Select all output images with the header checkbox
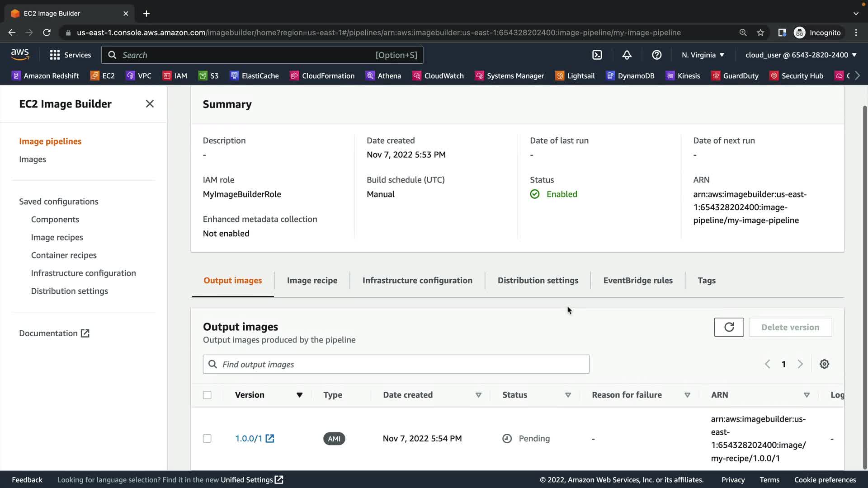868x488 pixels. 207,395
